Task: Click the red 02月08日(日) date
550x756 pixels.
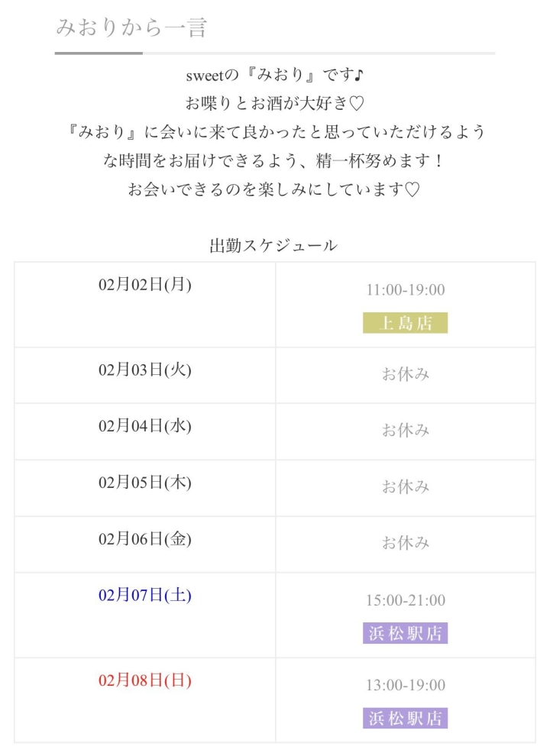Action: [144, 680]
